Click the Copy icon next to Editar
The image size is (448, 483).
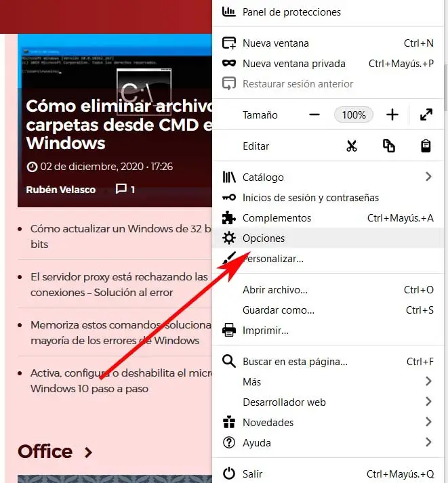(389, 146)
